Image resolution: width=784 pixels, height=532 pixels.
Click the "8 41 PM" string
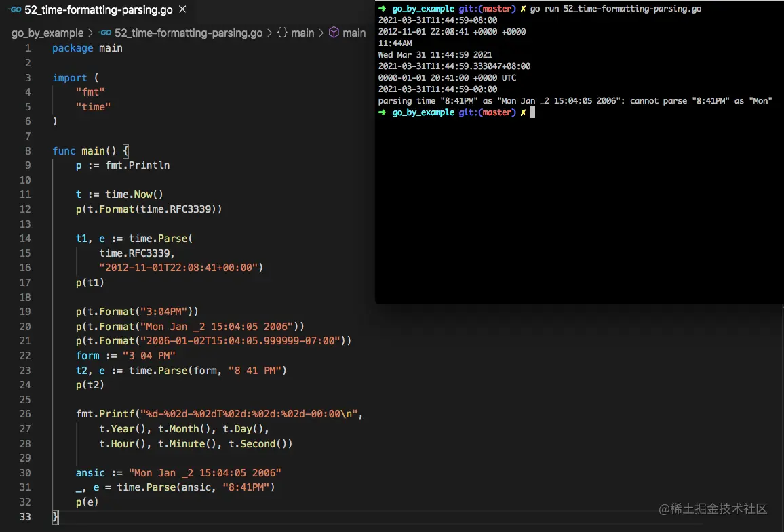tap(254, 371)
